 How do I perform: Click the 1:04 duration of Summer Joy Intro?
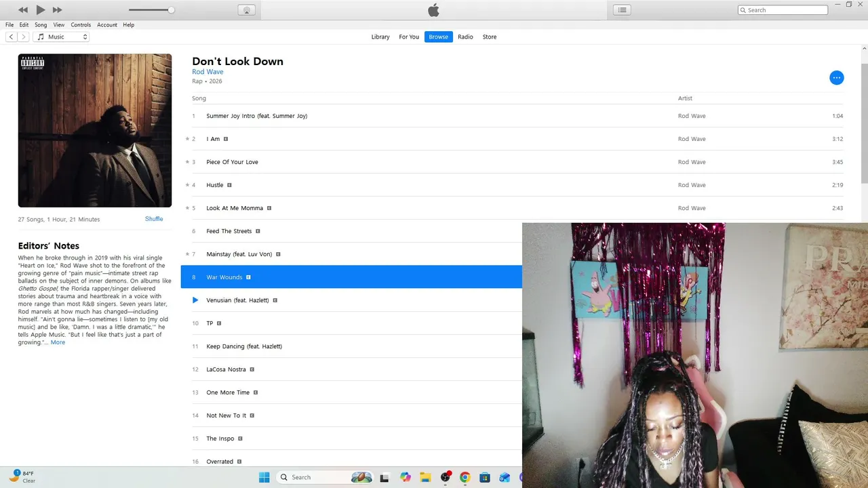coord(837,116)
